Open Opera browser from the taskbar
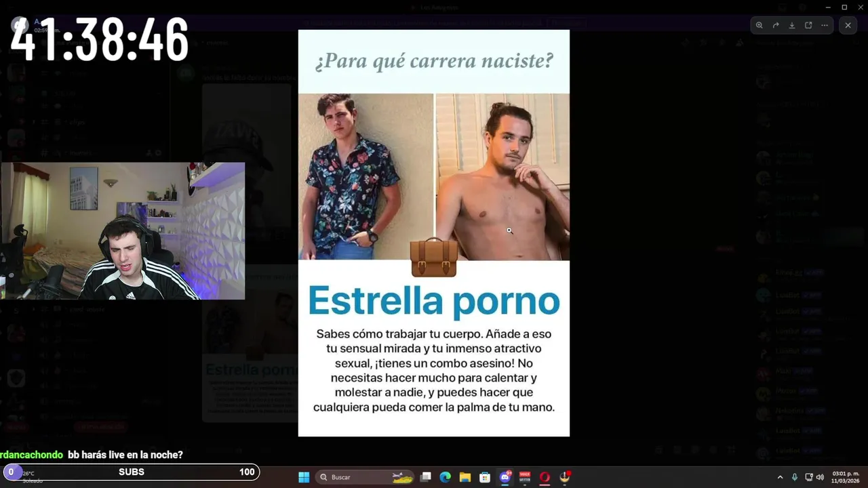Viewport: 868px width, 488px height. click(x=545, y=477)
